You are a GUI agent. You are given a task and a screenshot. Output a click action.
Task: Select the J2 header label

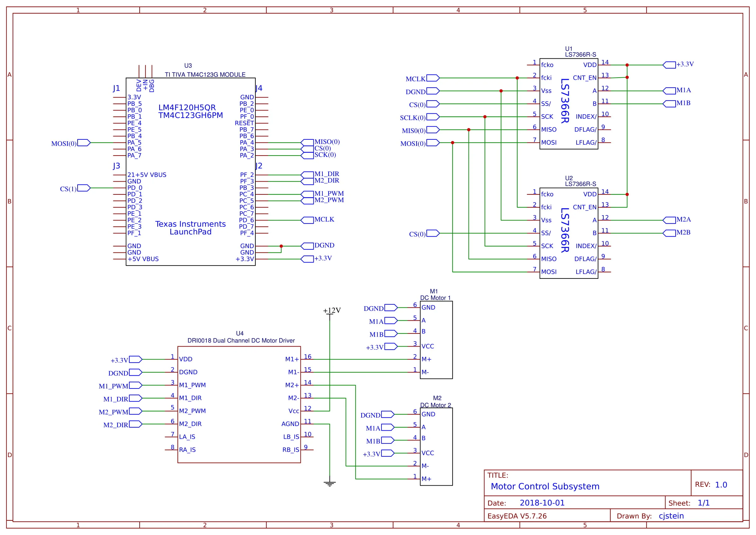[259, 166]
